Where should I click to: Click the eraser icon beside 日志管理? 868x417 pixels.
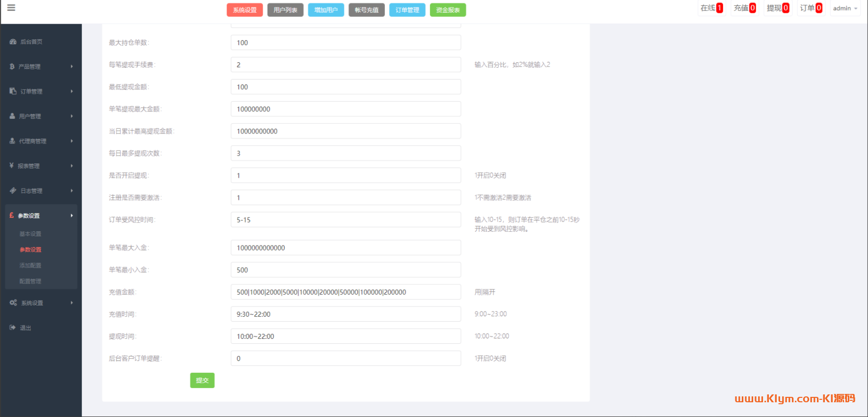click(13, 191)
